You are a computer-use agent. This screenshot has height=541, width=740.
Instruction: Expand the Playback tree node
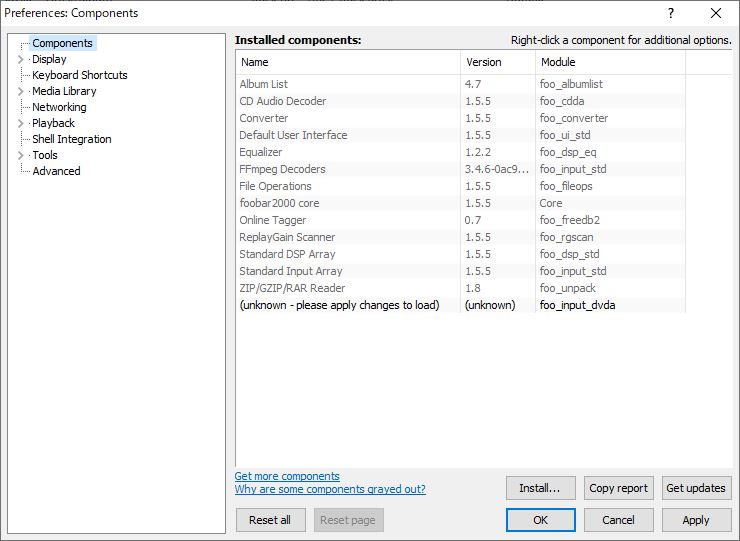click(x=20, y=123)
